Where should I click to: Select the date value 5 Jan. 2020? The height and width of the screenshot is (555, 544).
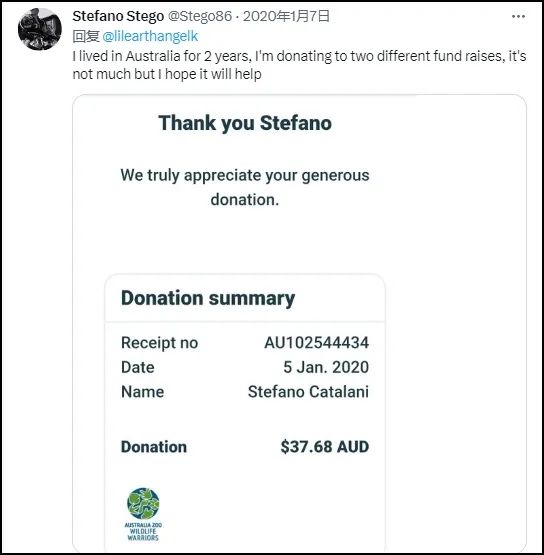pos(326,367)
